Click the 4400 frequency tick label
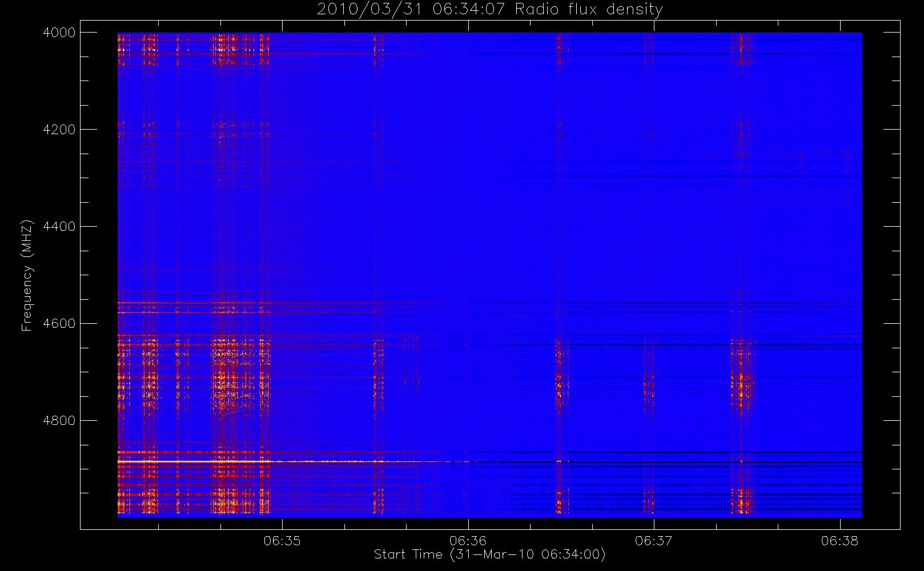 (x=59, y=227)
